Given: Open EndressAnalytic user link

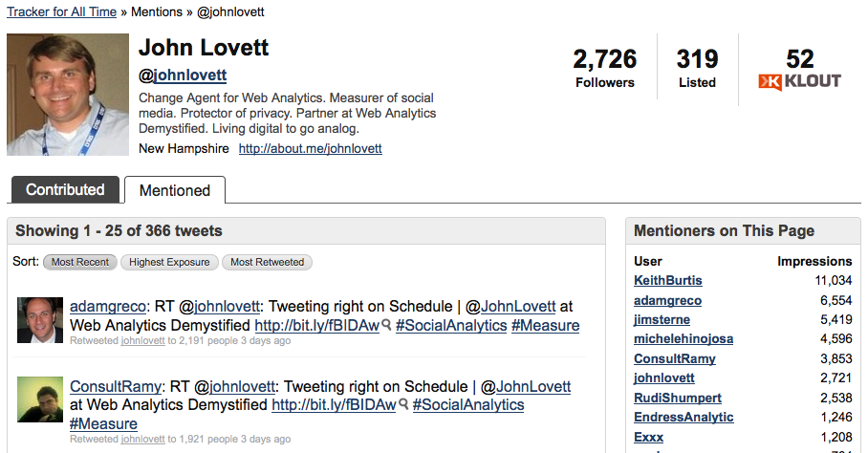Looking at the screenshot, I should coord(684,417).
